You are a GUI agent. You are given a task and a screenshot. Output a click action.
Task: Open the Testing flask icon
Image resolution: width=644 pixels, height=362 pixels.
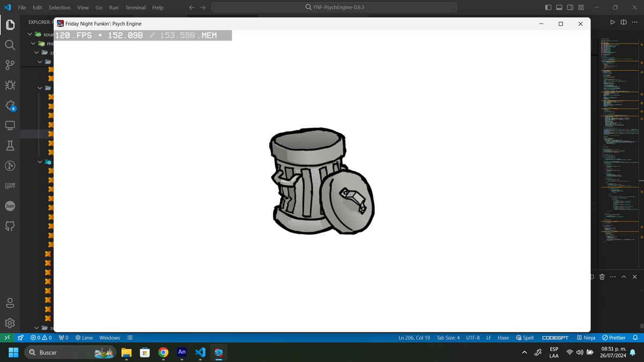tap(10, 145)
